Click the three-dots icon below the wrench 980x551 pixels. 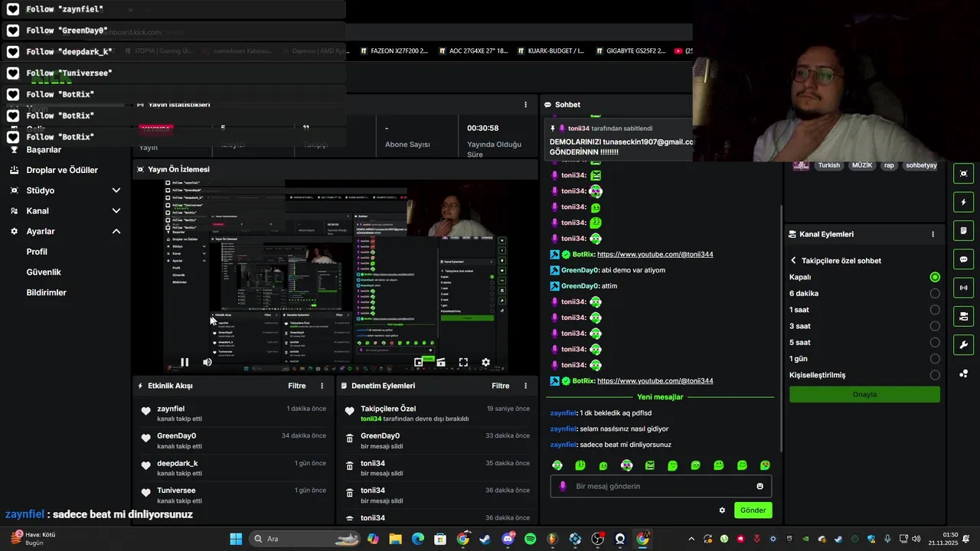(963, 373)
